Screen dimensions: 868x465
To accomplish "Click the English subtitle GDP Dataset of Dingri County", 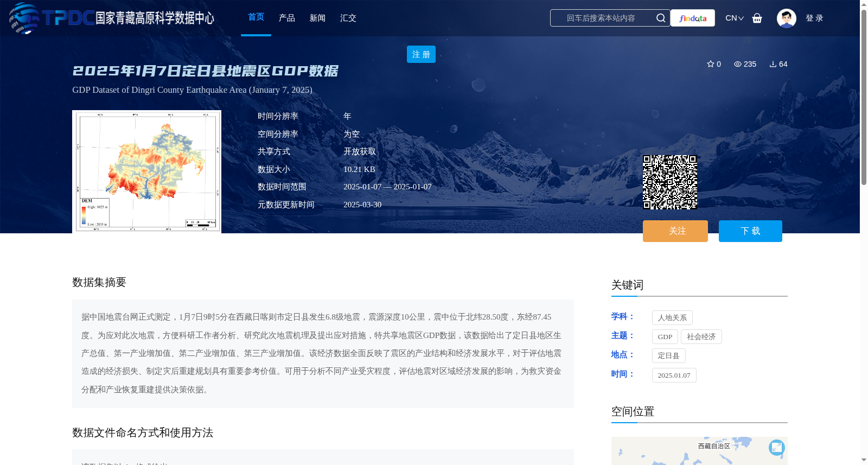I will coord(192,90).
